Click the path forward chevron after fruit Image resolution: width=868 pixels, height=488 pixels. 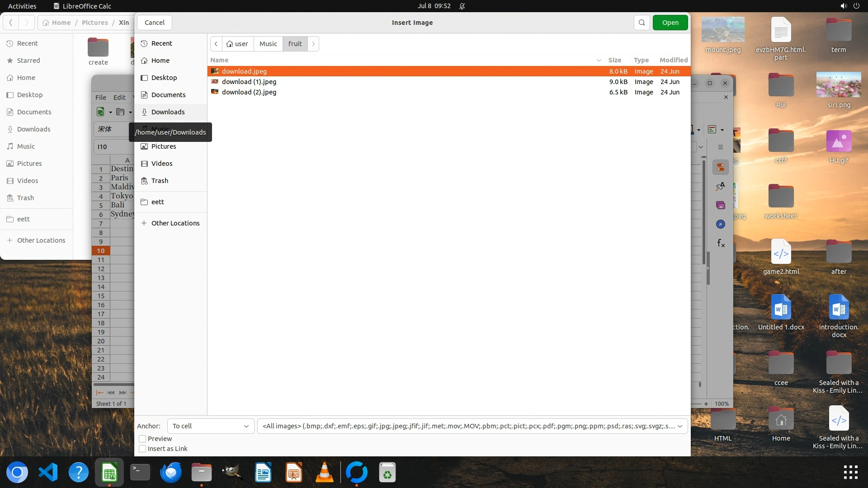pyautogui.click(x=313, y=44)
